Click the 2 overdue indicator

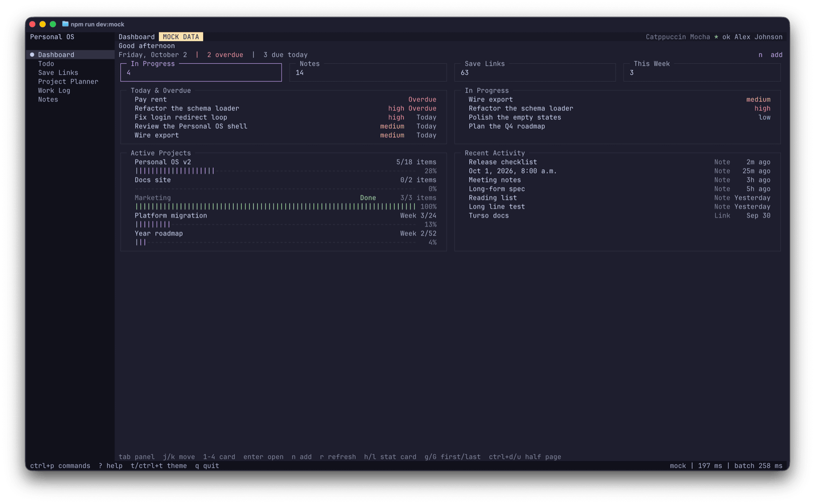coord(225,54)
